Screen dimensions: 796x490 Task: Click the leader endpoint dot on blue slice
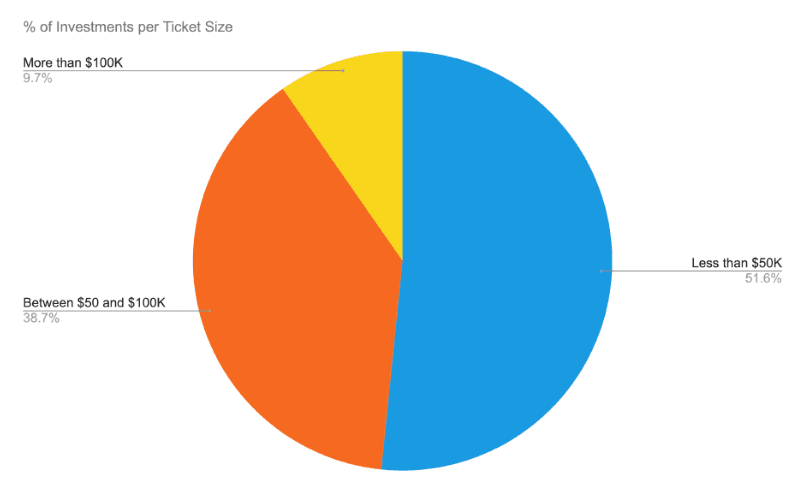click(600, 270)
